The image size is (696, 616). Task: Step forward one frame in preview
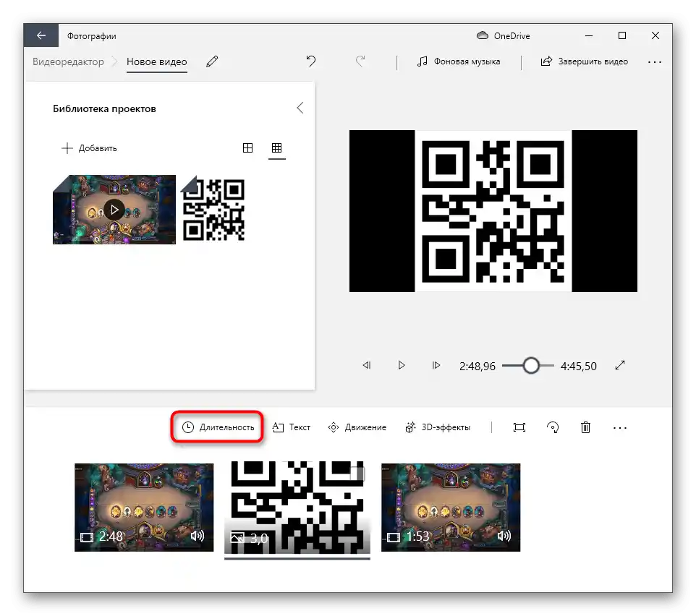coord(436,365)
